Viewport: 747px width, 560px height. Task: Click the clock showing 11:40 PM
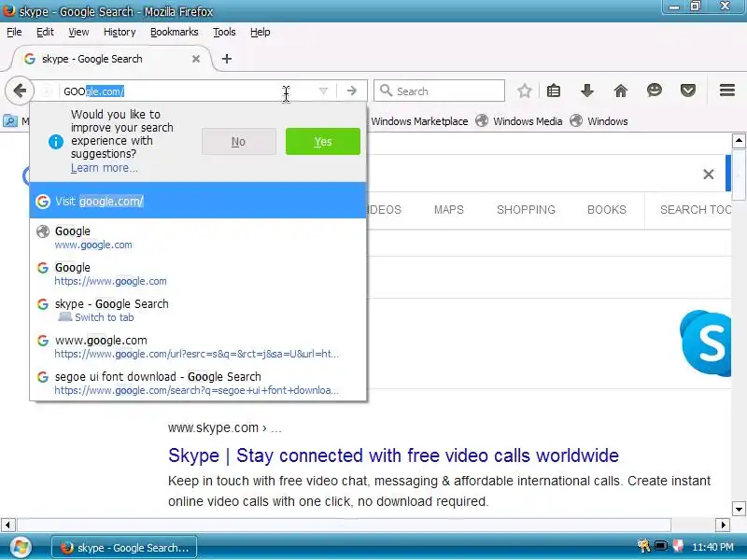pos(712,547)
